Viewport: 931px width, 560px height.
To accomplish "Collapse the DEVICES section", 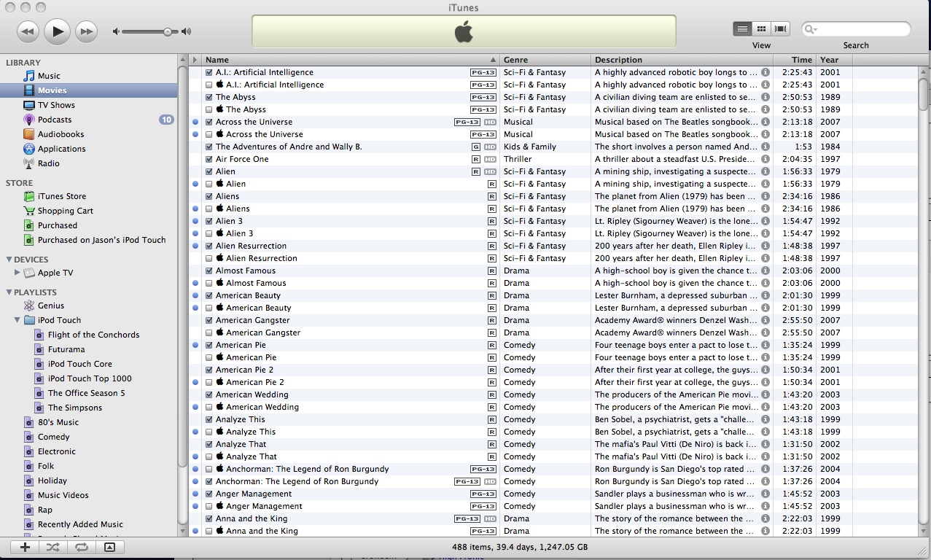I will [x=9, y=260].
